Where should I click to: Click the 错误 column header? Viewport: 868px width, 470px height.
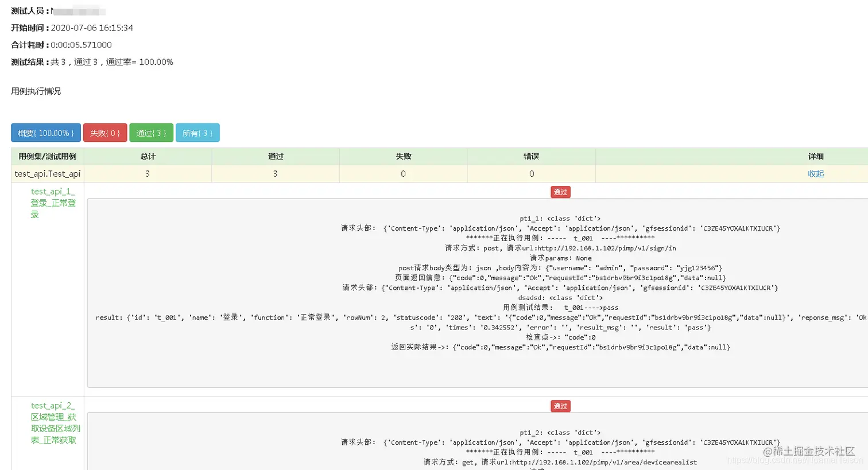(x=532, y=156)
